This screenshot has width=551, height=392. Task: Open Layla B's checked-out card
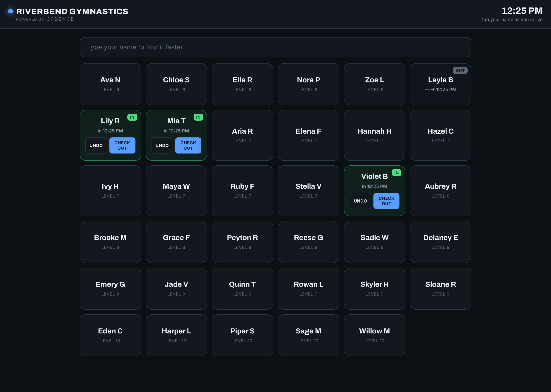(440, 84)
